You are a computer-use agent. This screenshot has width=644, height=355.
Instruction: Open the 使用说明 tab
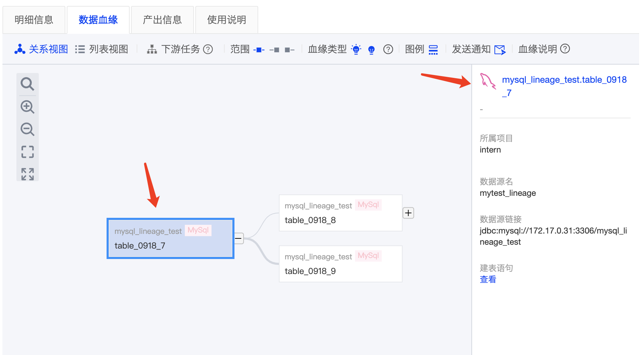pyautogui.click(x=227, y=20)
